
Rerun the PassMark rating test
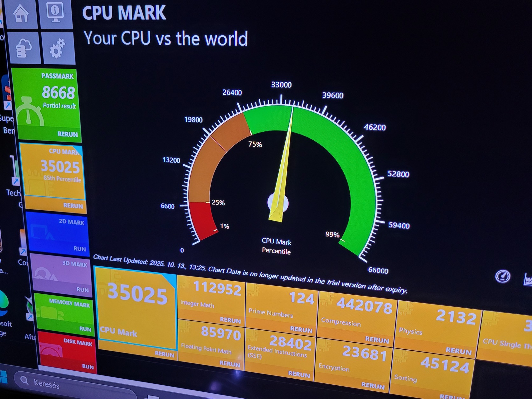pos(68,134)
